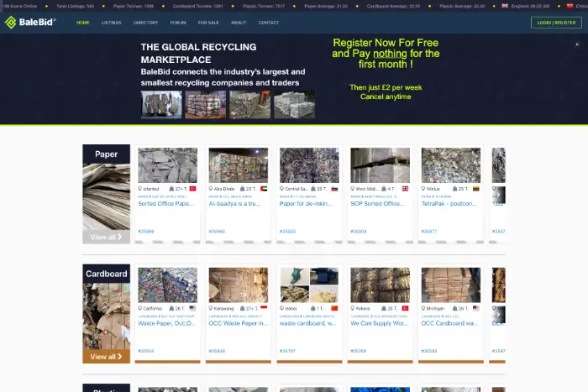Advance Cardboard carousel with next arrow
Image resolution: width=588 pixels, height=392 pixels.
coord(498,315)
